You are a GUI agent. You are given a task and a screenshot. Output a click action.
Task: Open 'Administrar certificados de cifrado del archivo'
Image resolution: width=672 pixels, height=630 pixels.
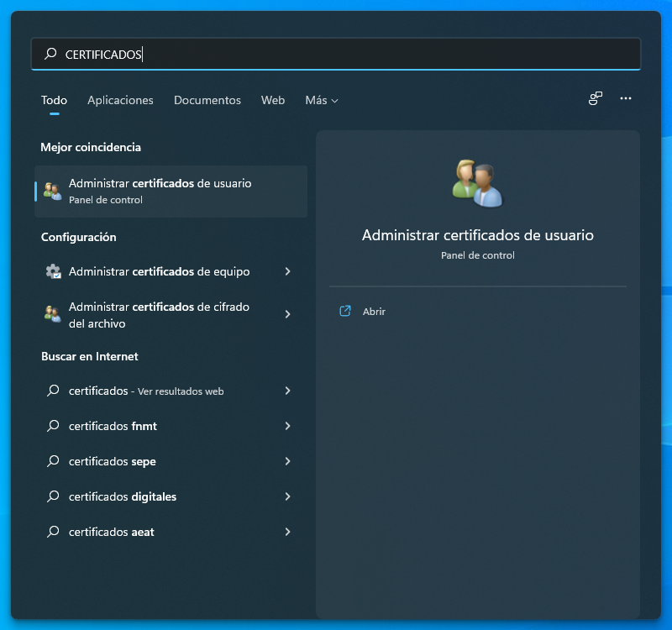(171, 314)
